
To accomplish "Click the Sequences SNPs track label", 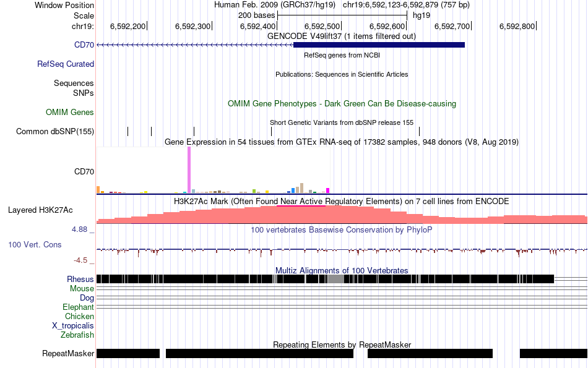I will [x=74, y=88].
